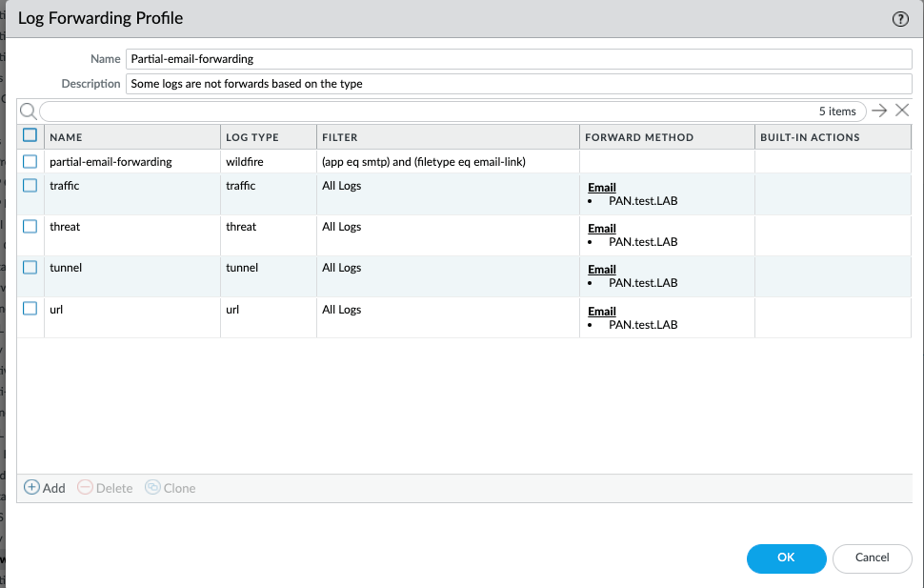Viewport: 924px width, 588px height.
Task: Click the arrow icon to apply filter
Action: (x=879, y=111)
